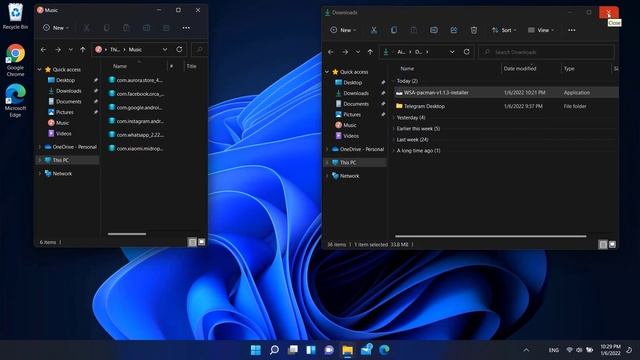This screenshot has height=360, width=640.
Task: Switch Downloads window to details view
Action: point(603,244)
